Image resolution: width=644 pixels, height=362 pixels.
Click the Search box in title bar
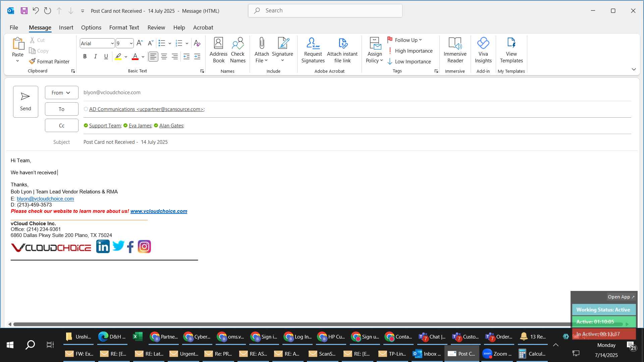click(x=325, y=11)
